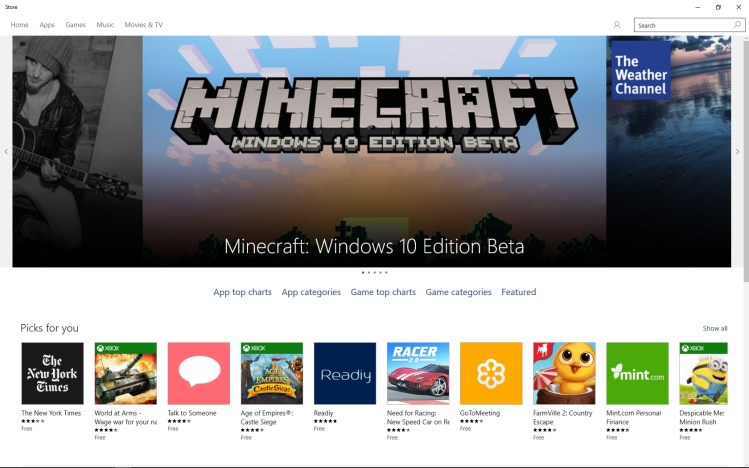Open Age of Empires Castle Siege icon
The image size is (749, 468).
pos(272,373)
